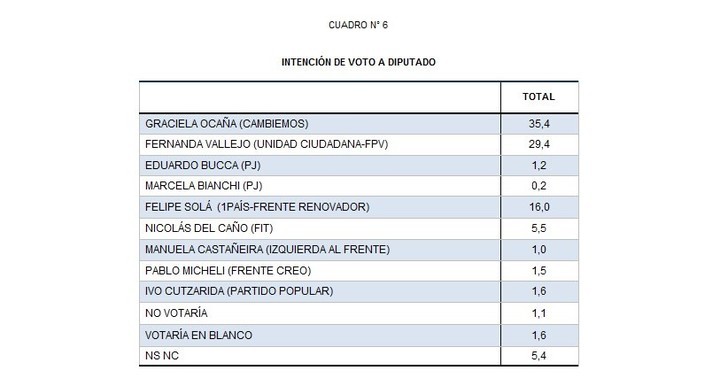Select the NO VOTARÍA row label

[x=176, y=313]
